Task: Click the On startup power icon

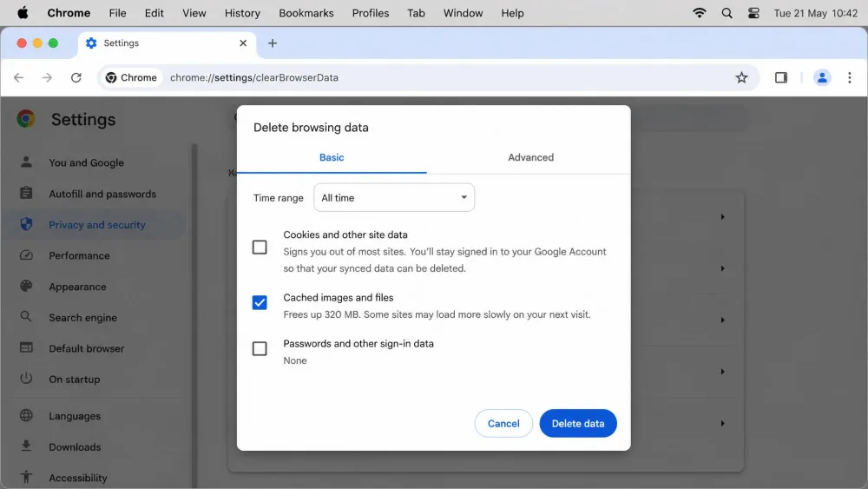Action: point(26,379)
